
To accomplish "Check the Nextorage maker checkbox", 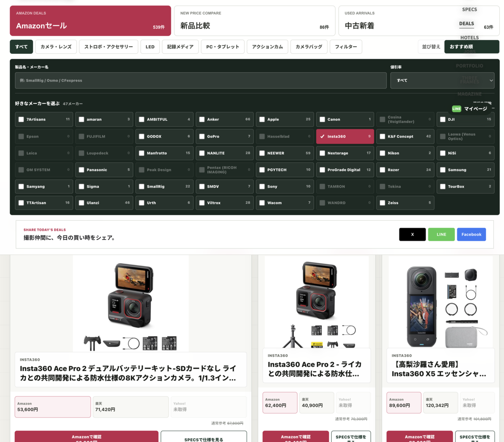I will [322, 153].
